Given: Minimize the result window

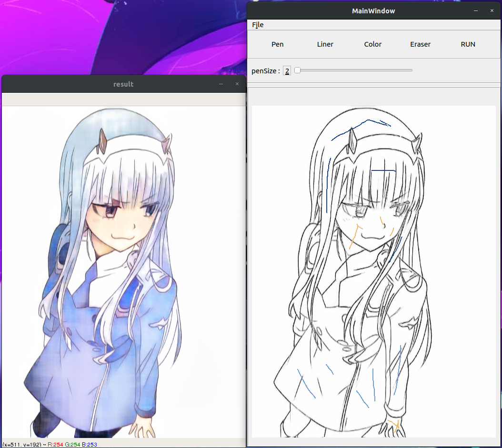Looking at the screenshot, I should pos(221,84).
